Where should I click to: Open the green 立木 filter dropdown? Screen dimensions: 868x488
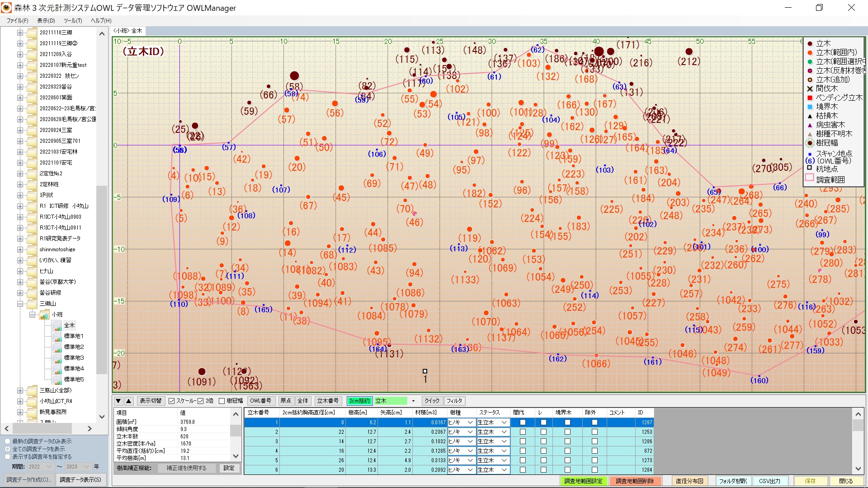tap(413, 401)
